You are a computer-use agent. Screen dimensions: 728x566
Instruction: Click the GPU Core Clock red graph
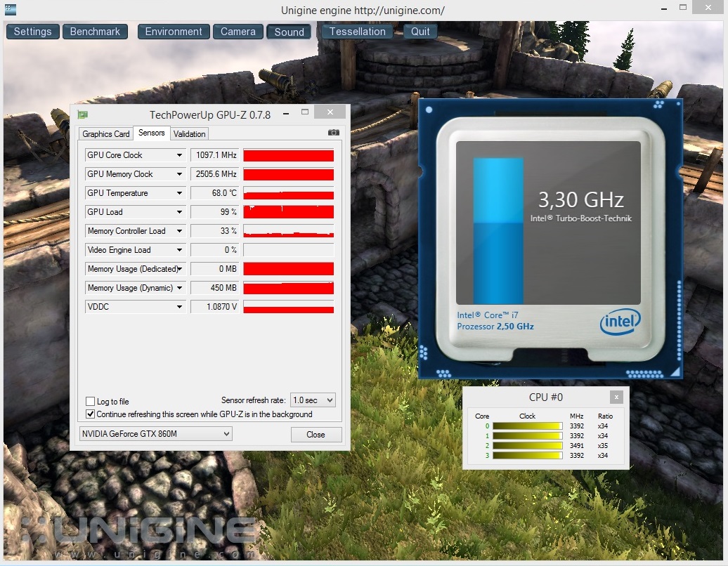pos(288,155)
